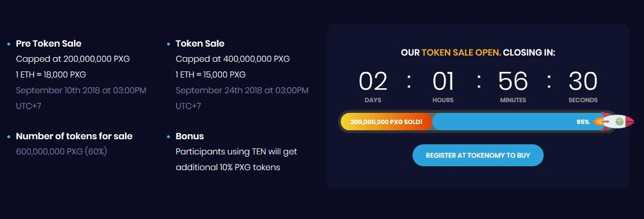Viewport: 644px width, 219px height.
Task: Select the Pre Token Sale heading
Action: tap(48, 43)
